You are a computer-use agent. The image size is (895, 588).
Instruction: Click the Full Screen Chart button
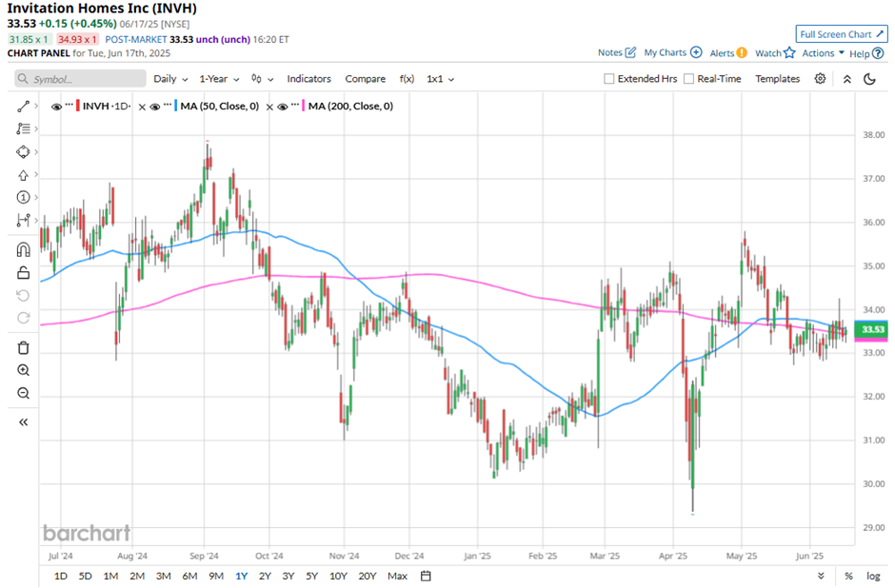[x=841, y=34]
